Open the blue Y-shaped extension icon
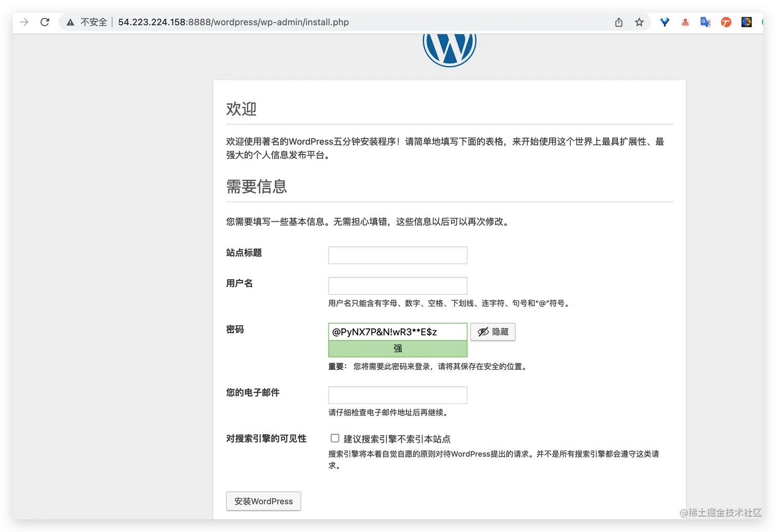The height and width of the screenshot is (532, 776). pos(665,22)
